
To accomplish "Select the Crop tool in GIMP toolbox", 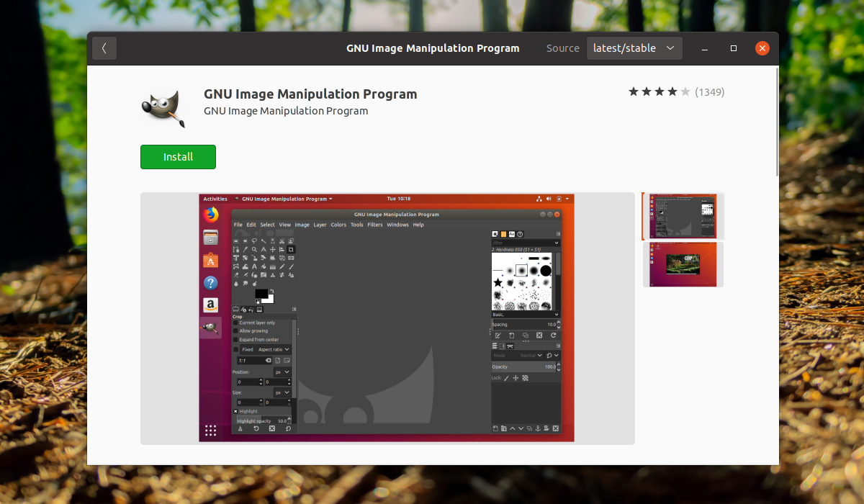I will pos(291,249).
